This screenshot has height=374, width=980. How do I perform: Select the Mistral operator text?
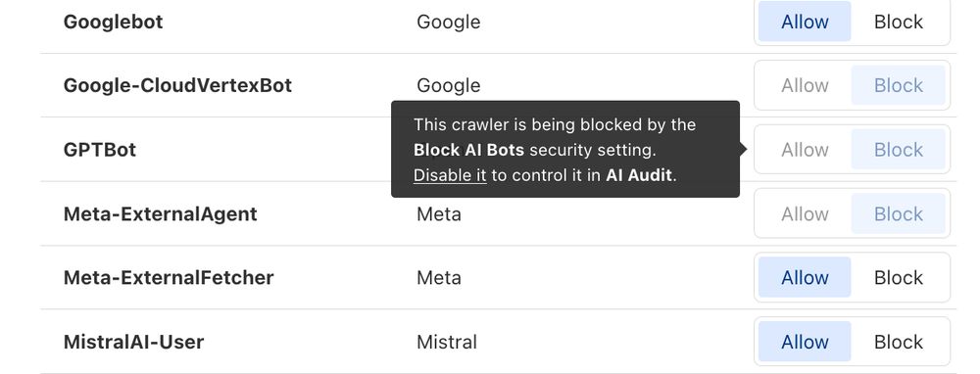[446, 342]
